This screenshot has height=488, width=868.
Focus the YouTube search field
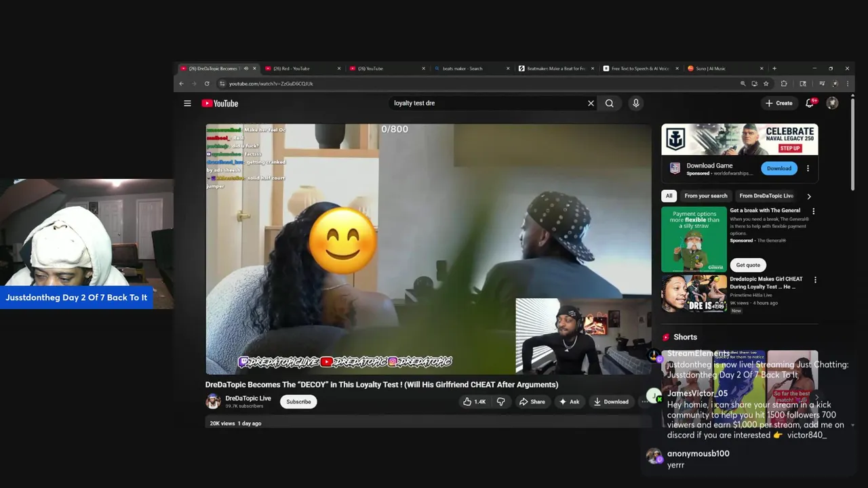488,103
